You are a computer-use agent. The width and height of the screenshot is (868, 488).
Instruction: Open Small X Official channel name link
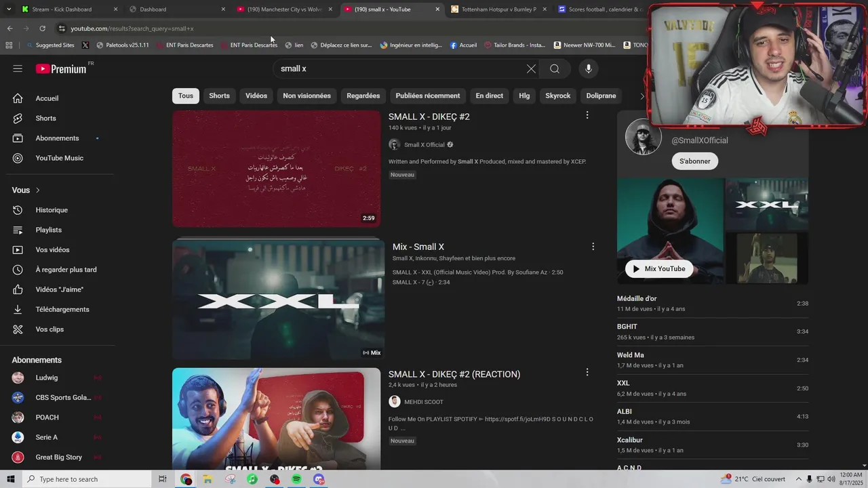tap(425, 144)
